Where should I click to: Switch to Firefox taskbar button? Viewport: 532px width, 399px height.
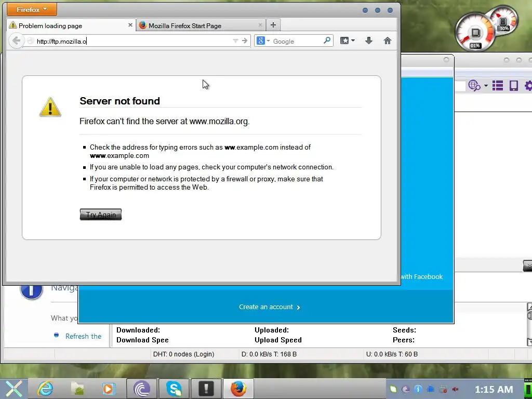coord(238,389)
